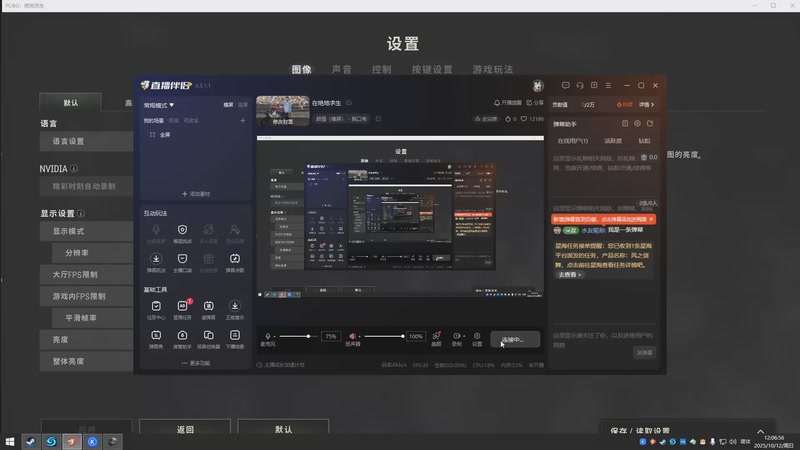Screen dimensions: 800x450
Task: Select the 声音 tab in PUBG settings
Action: [341, 69]
